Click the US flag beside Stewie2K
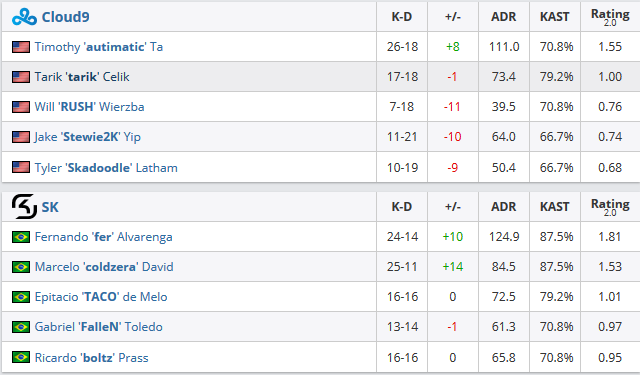640x375 pixels. pos(21,137)
